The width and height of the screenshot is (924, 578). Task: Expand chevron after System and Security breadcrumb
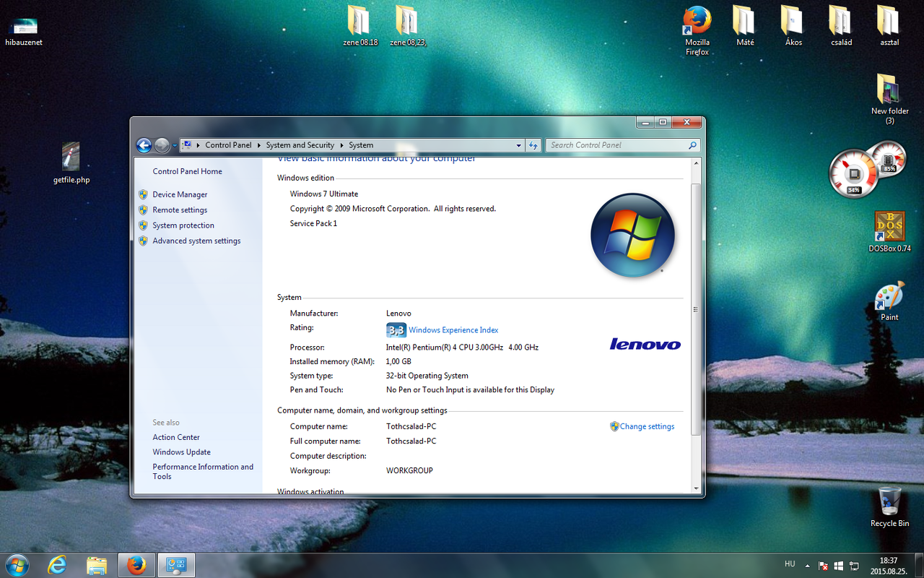(341, 145)
